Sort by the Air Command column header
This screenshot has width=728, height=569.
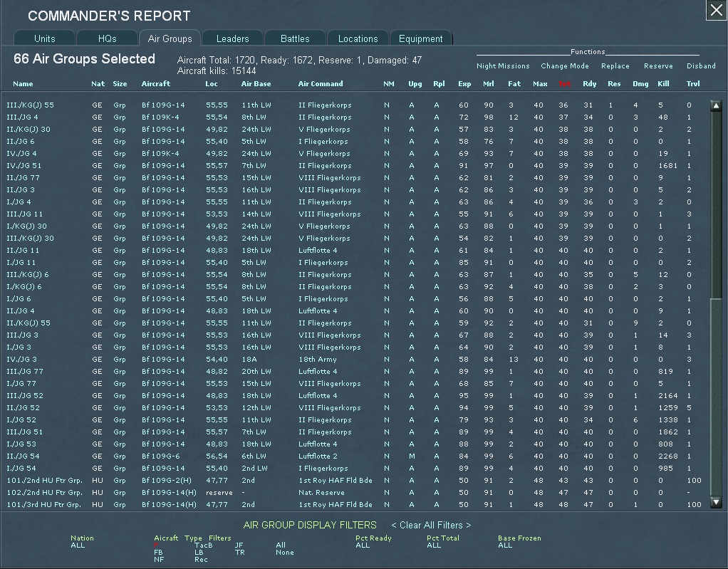321,83
